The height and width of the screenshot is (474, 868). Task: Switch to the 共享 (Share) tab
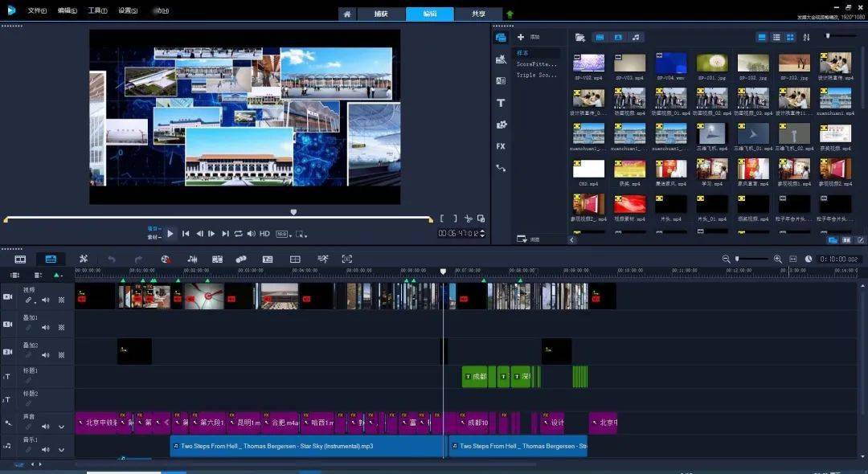477,14
